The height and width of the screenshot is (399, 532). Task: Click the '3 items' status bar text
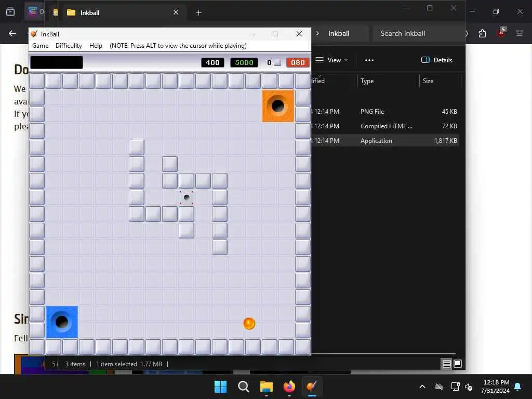[75, 364]
